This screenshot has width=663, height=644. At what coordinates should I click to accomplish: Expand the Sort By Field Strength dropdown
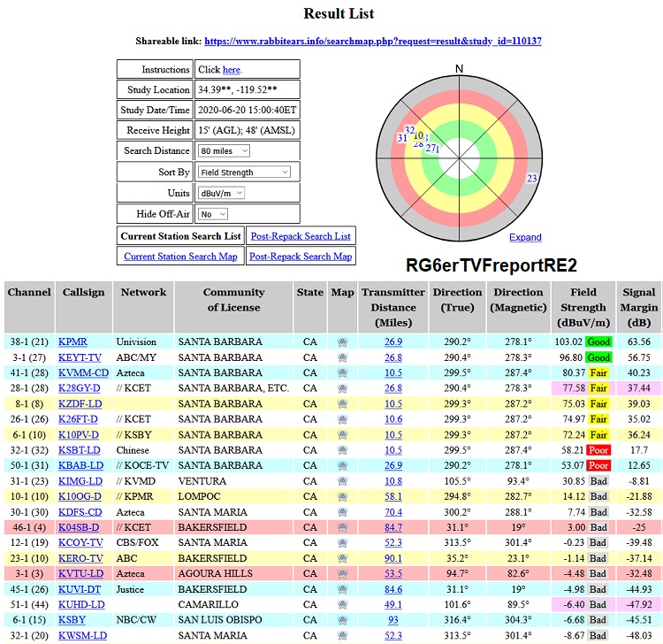244,172
